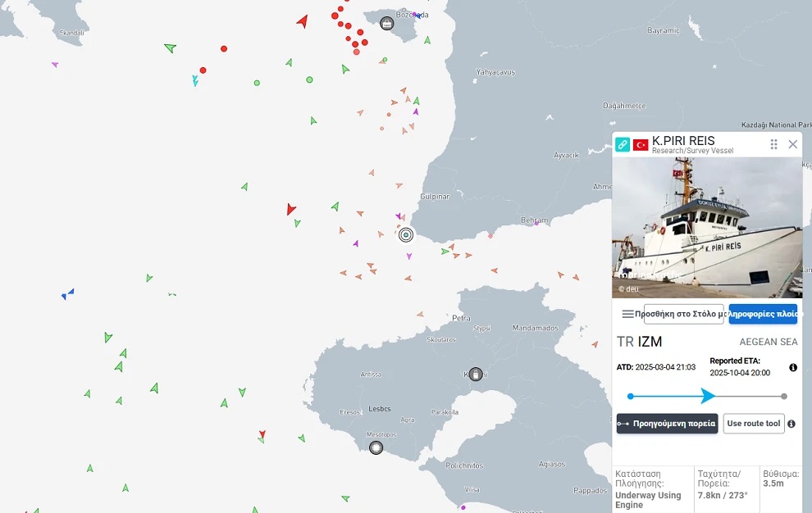This screenshot has width=812, height=513.
Task: Select the port marker icon at Kalloni on Lesbos
Action: [x=475, y=374]
